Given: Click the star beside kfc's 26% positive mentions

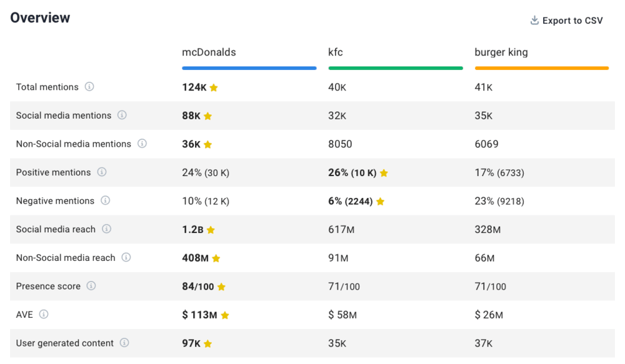Looking at the screenshot, I should click(384, 173).
